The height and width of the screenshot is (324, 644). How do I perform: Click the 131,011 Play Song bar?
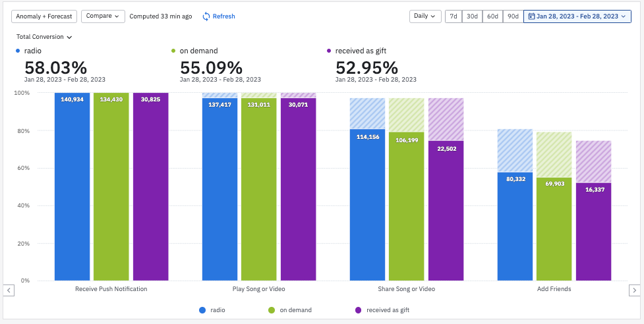coord(259,189)
